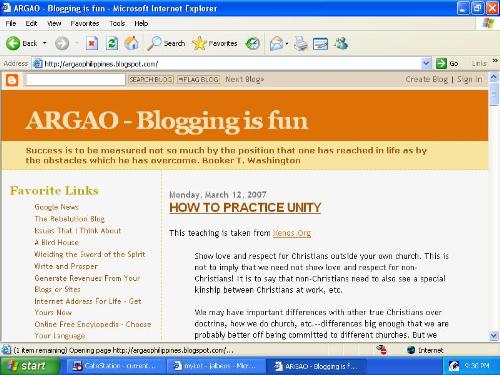Click the FLAG BLOG button
Image resolution: width=500 pixels, height=375 pixels.
[198, 80]
